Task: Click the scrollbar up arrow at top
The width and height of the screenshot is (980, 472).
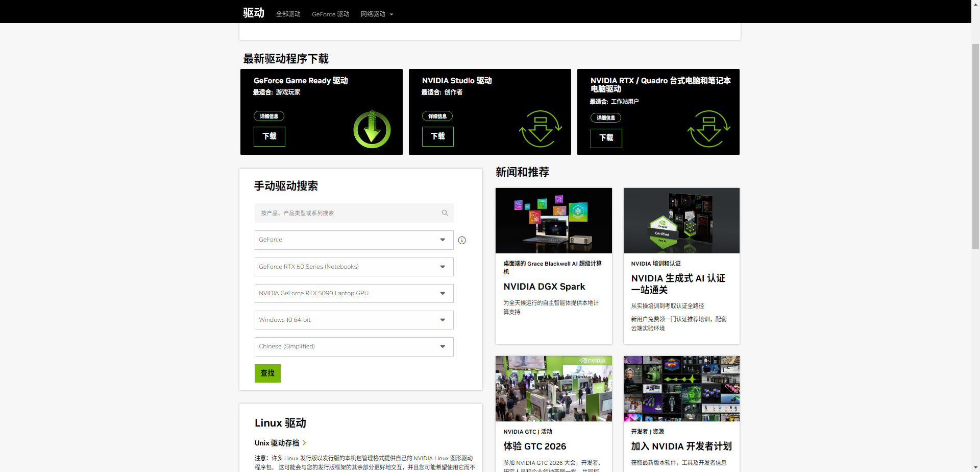Action: coord(975,4)
